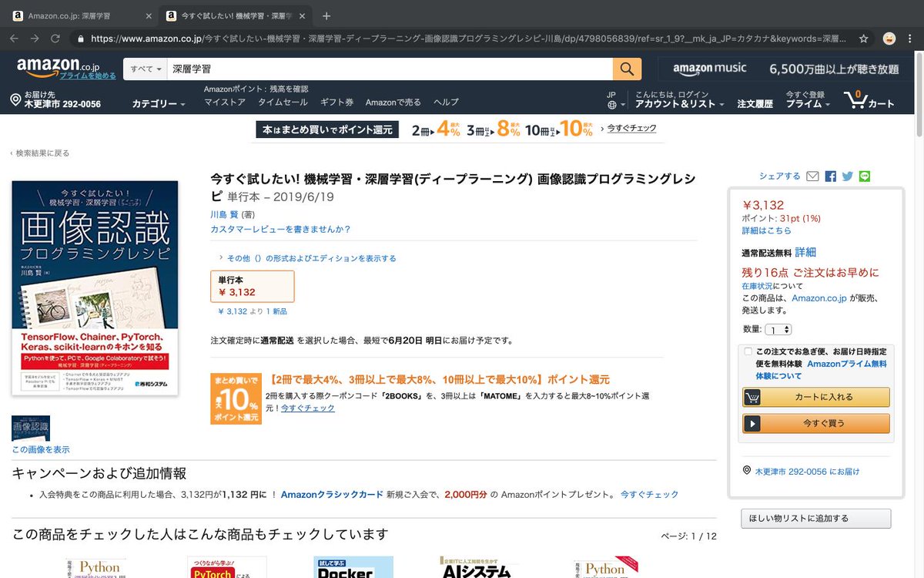Click 詳細 next to 通常配送無料
924x578 pixels.
pyautogui.click(x=805, y=252)
